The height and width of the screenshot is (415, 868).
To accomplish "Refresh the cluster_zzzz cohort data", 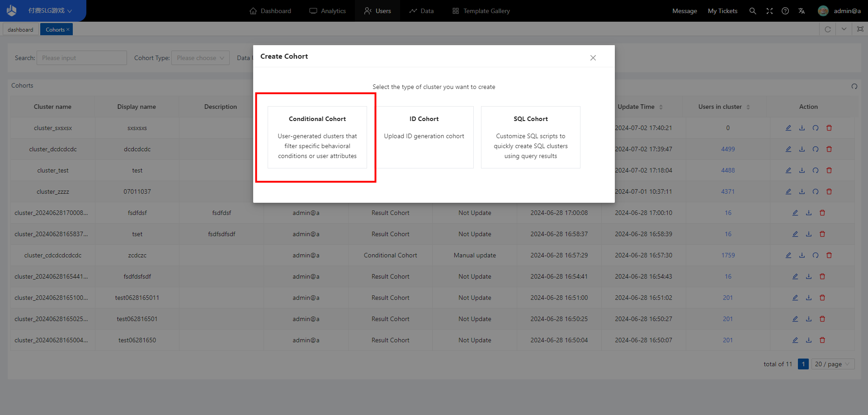I will 815,191.
